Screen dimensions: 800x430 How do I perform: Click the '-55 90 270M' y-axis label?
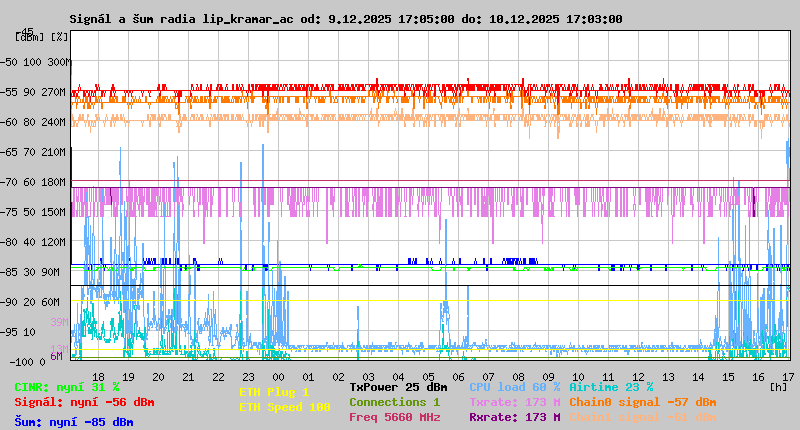[34, 92]
